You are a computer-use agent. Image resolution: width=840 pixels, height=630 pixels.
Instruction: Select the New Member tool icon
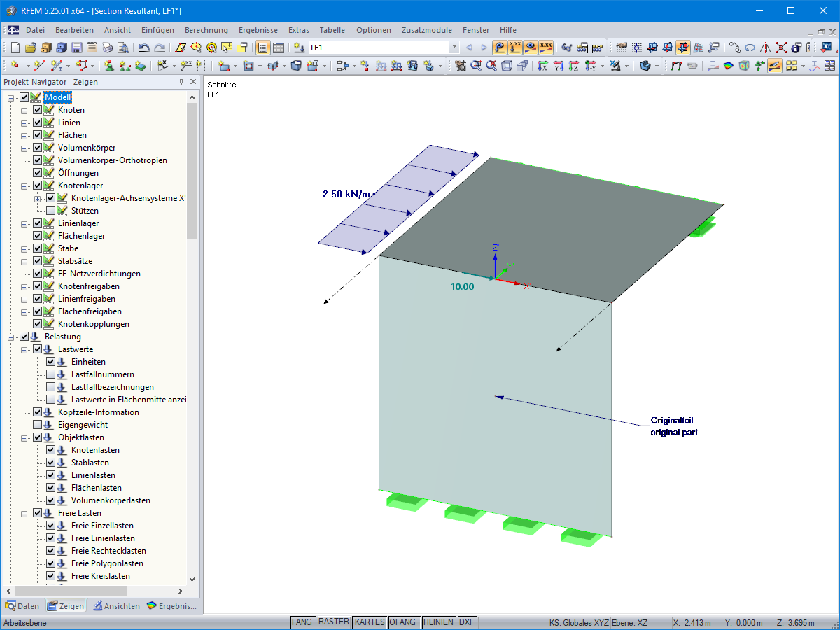pyautogui.click(x=56, y=65)
